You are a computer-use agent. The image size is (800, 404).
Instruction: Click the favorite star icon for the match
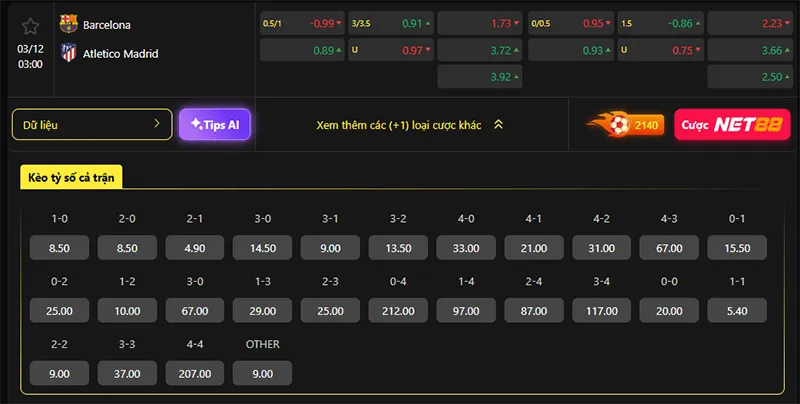pos(30,24)
